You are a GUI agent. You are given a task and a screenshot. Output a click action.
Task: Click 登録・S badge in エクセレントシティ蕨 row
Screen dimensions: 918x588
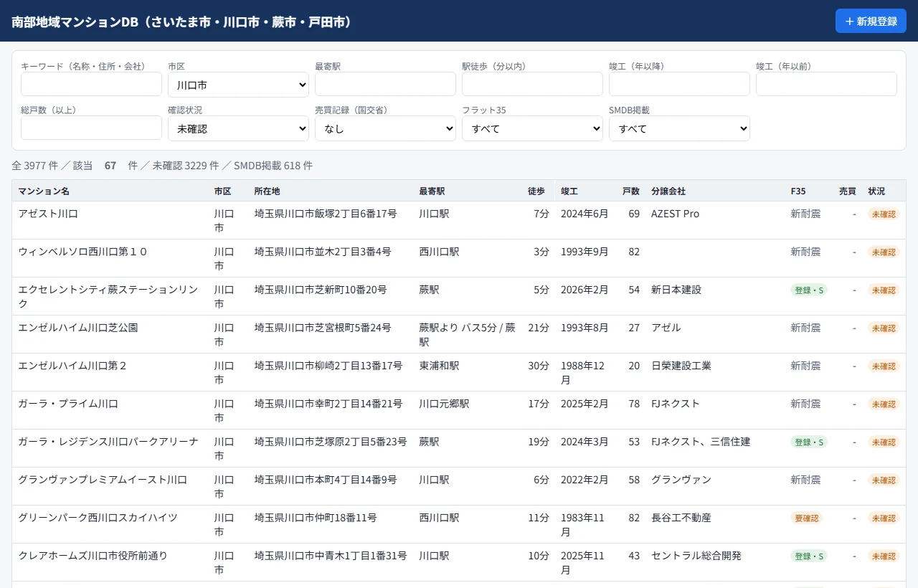(x=809, y=290)
